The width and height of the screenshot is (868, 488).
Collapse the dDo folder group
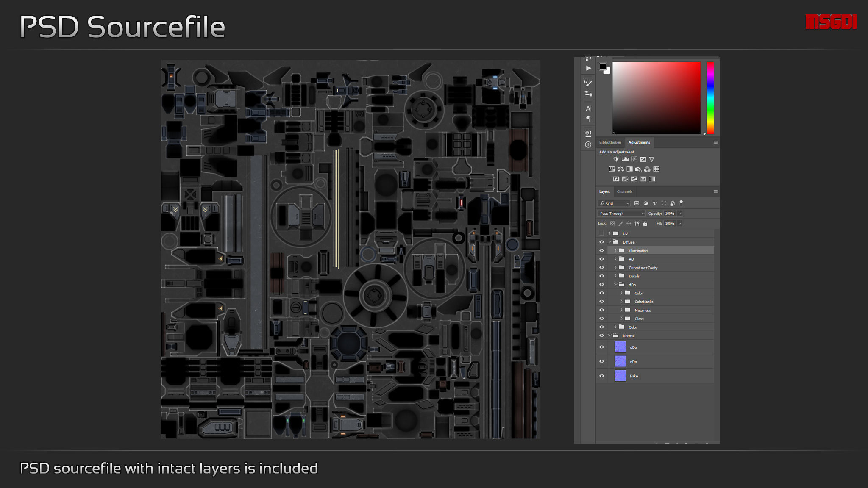(x=615, y=284)
